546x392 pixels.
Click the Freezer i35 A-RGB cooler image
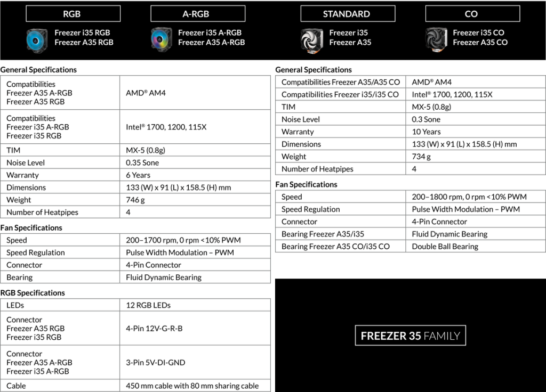(161, 40)
